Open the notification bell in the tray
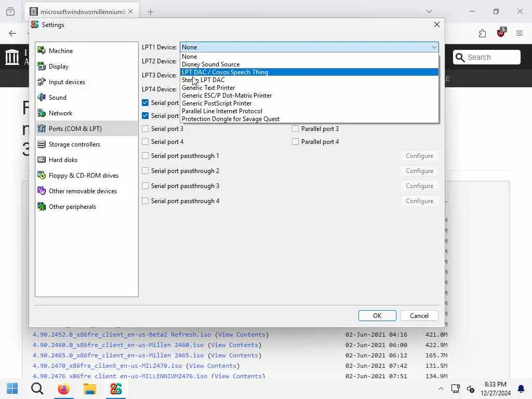532x399 pixels. click(521, 389)
